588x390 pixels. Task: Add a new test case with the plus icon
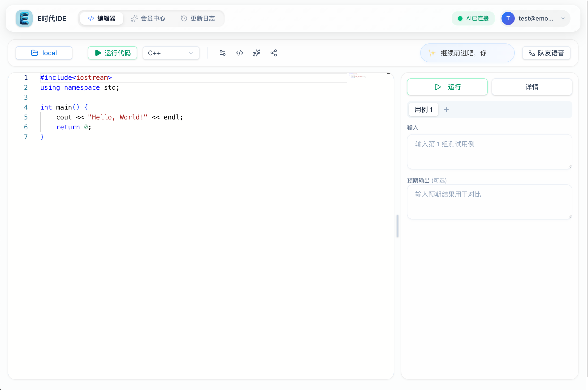[x=446, y=110]
